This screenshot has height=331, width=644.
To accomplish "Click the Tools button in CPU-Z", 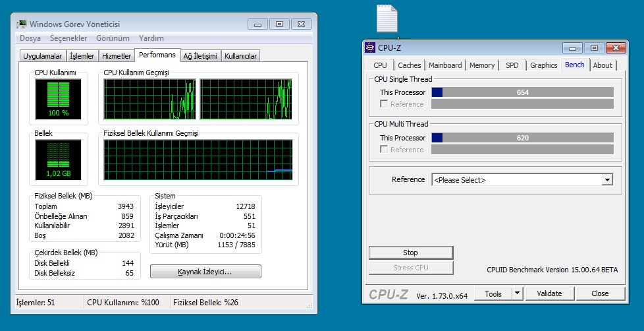I will (x=493, y=293).
